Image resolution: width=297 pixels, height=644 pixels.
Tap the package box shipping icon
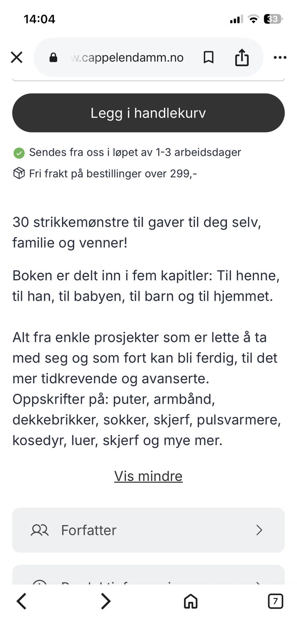pos(19,173)
